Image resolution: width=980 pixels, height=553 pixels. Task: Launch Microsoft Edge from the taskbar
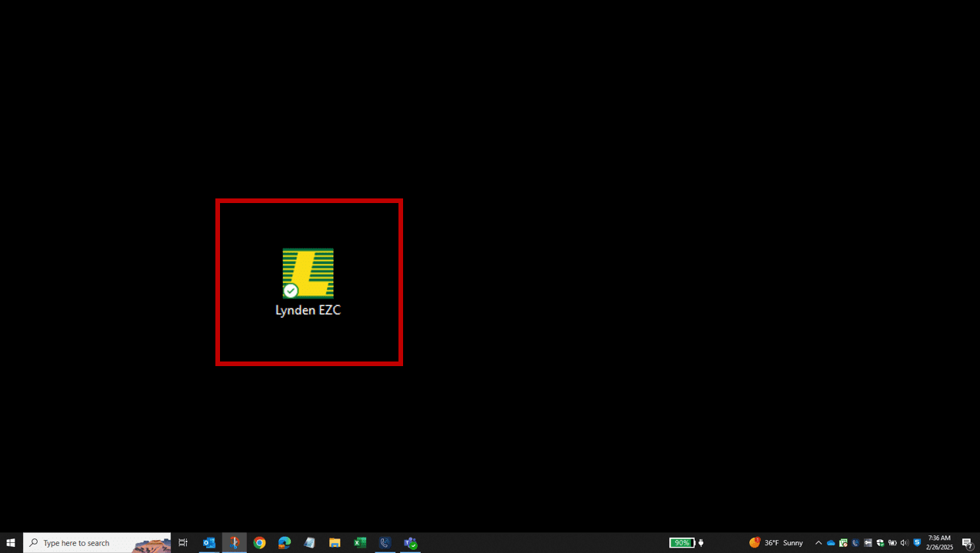point(285,542)
